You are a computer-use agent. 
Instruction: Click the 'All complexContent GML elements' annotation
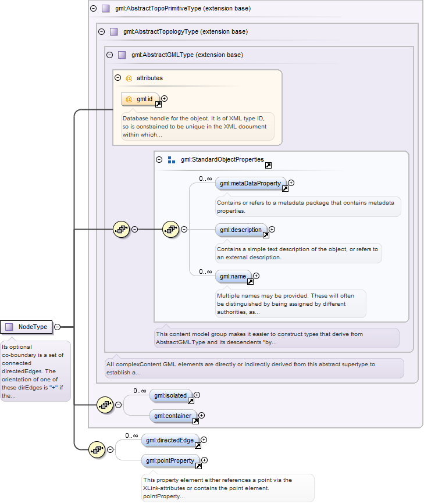(254, 369)
